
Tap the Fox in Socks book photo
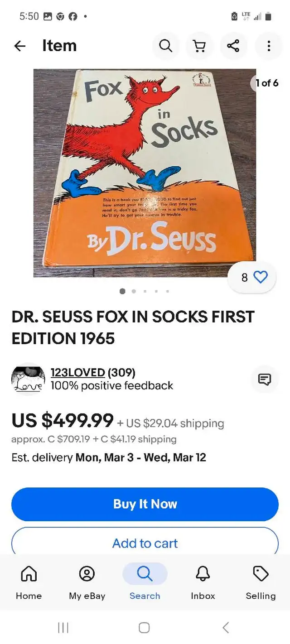pyautogui.click(x=145, y=172)
